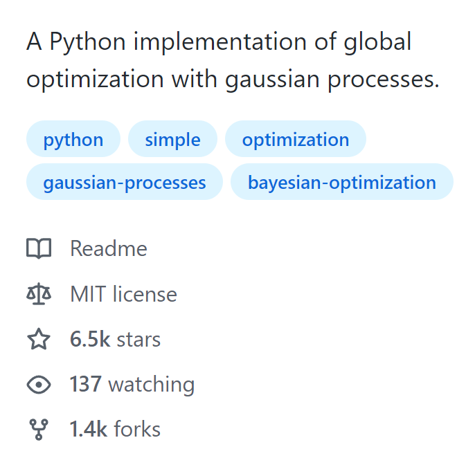Open the python topic tag
The height and width of the screenshot is (476, 457).
tap(73, 139)
